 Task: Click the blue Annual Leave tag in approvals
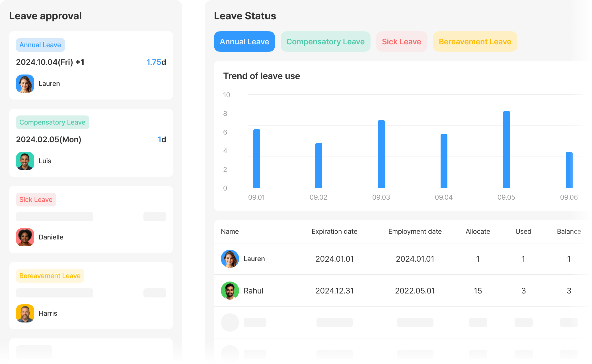tap(40, 45)
